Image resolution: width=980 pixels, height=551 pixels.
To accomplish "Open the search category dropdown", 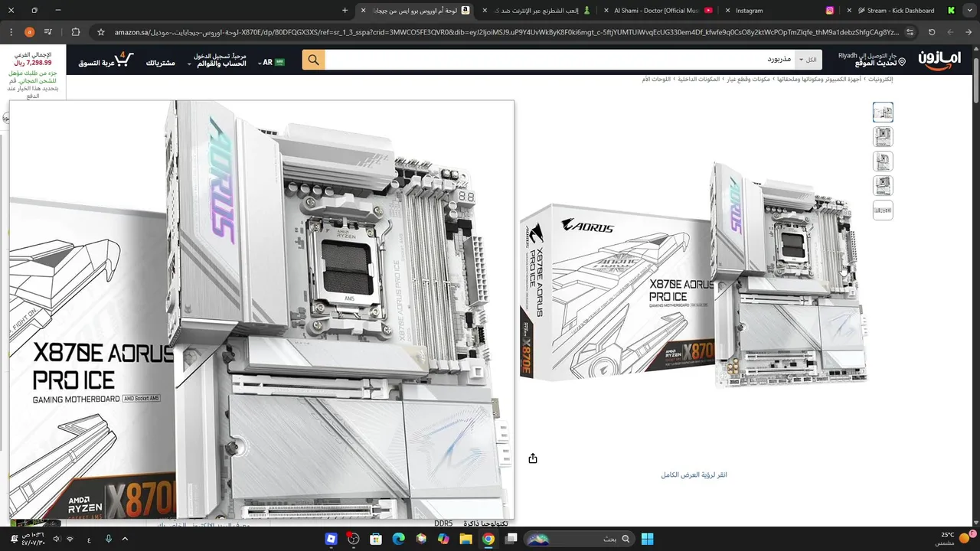I will pos(808,60).
